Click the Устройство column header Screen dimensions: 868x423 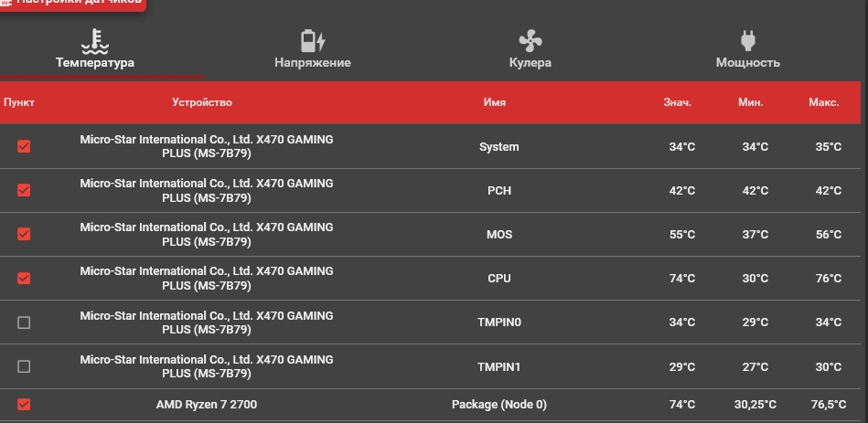point(202,102)
